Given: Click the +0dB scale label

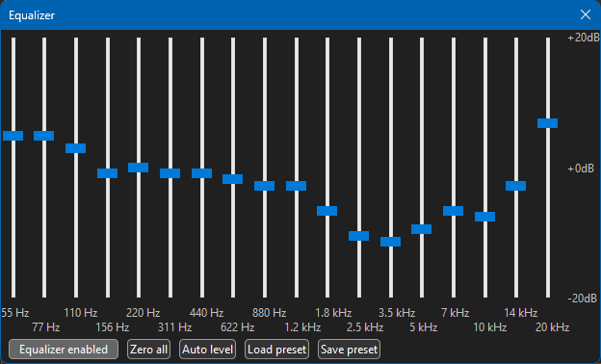Looking at the screenshot, I should click(581, 169).
